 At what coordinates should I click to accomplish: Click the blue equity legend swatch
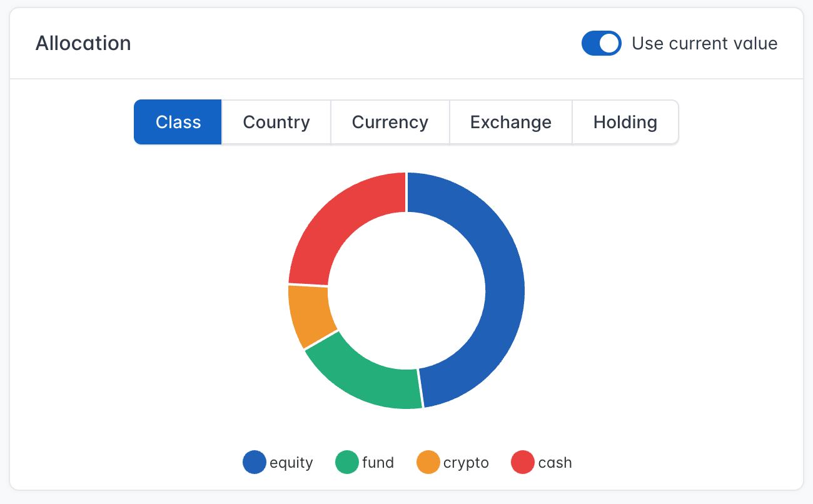click(255, 463)
